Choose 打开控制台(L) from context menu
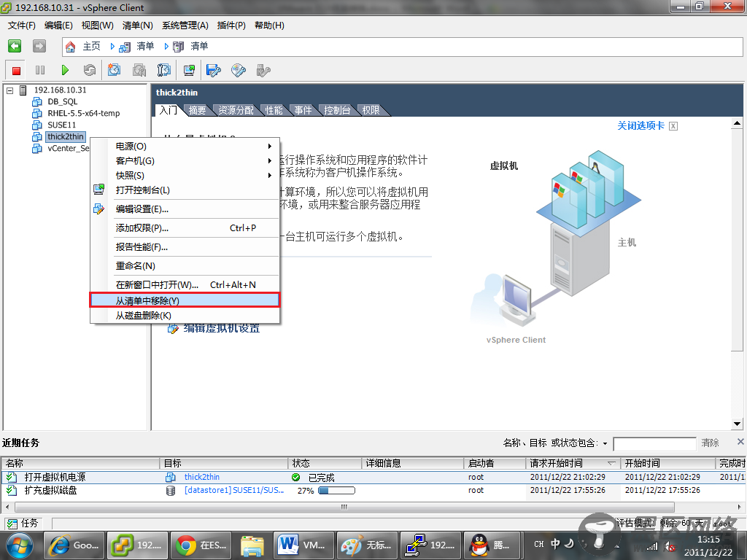The width and height of the screenshot is (747, 560). click(185, 190)
